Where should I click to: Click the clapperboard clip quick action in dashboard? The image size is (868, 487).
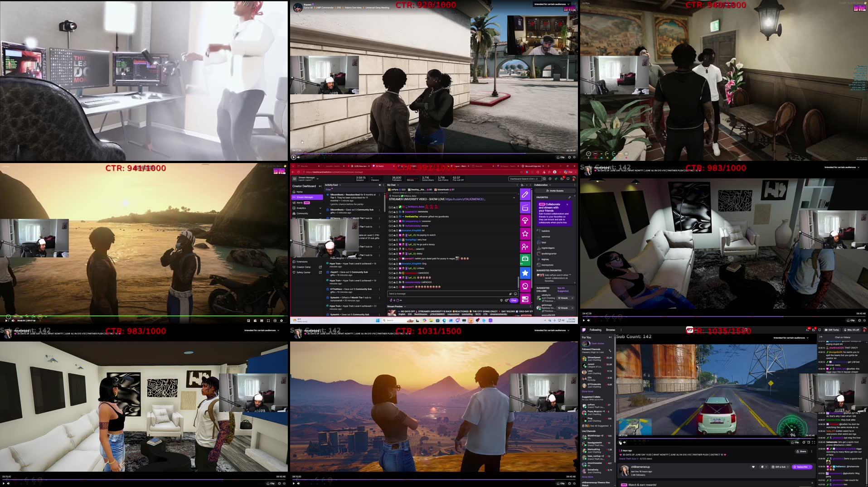525,207
